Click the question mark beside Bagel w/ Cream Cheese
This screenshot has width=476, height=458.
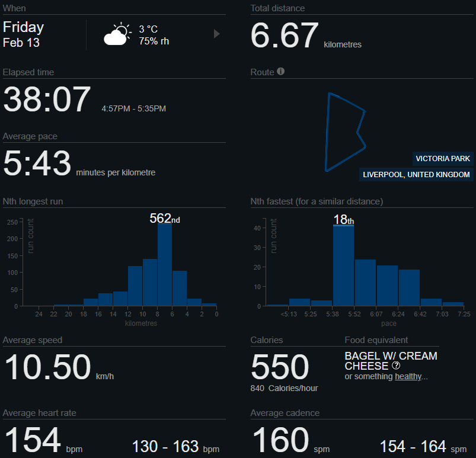[396, 366]
